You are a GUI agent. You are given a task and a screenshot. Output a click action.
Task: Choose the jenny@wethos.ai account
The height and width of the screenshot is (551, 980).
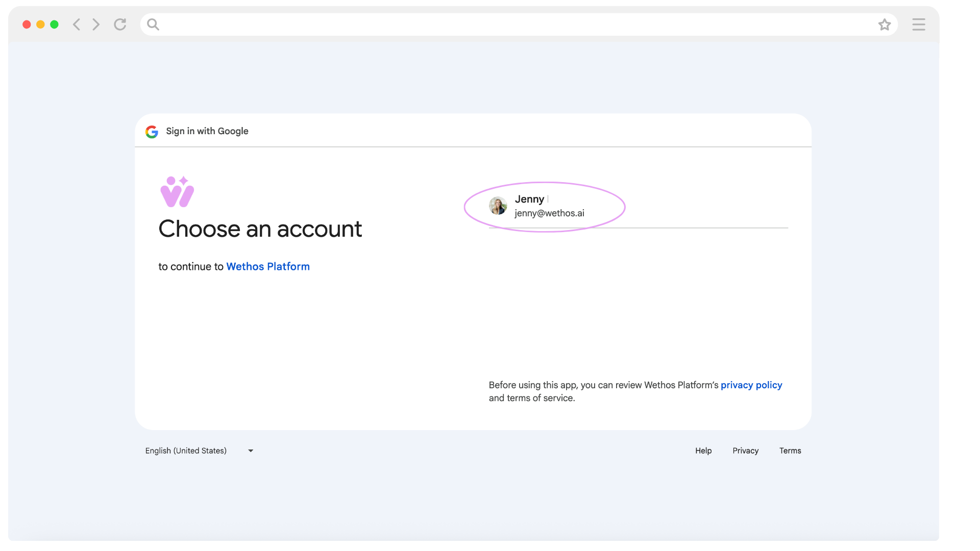(638, 206)
